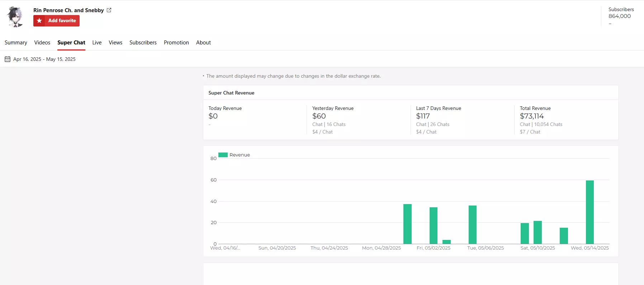Click the Today Revenue $0 value

point(213,116)
